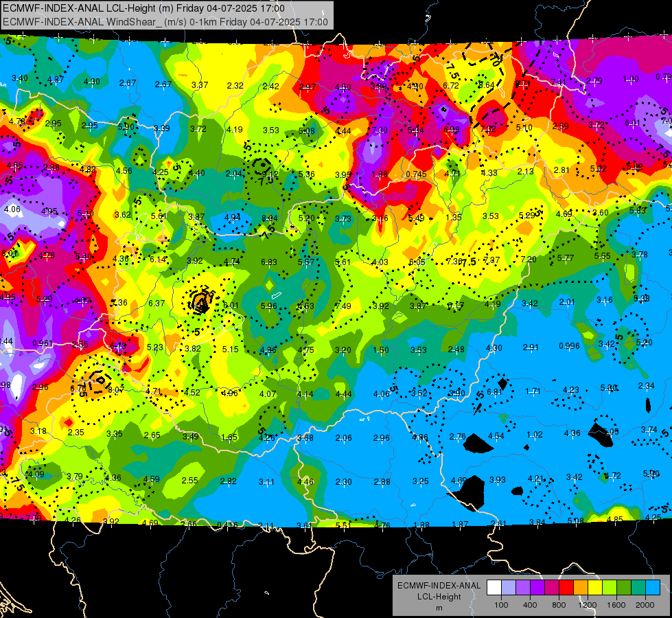The width and height of the screenshot is (672, 618).
Task: Click the legend value 1200
Action: click(587, 605)
